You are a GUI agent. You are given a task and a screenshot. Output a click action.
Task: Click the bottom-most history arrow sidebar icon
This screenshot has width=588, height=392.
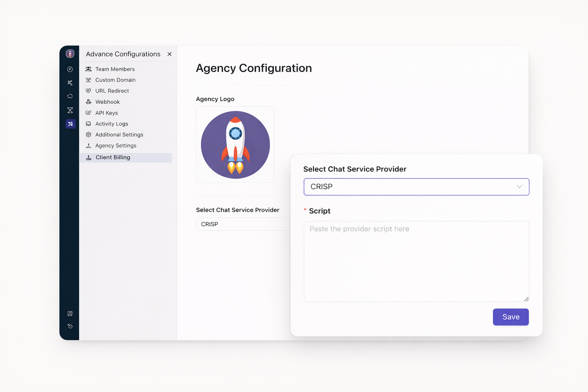coord(70,327)
